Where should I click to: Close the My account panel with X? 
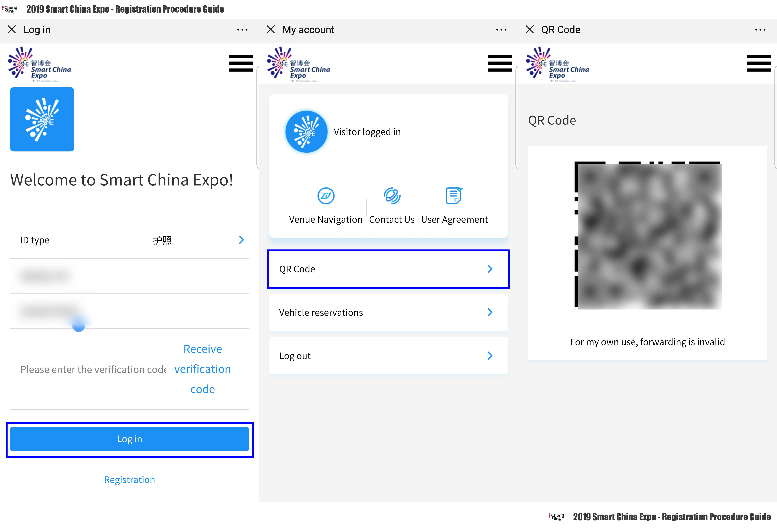(271, 29)
